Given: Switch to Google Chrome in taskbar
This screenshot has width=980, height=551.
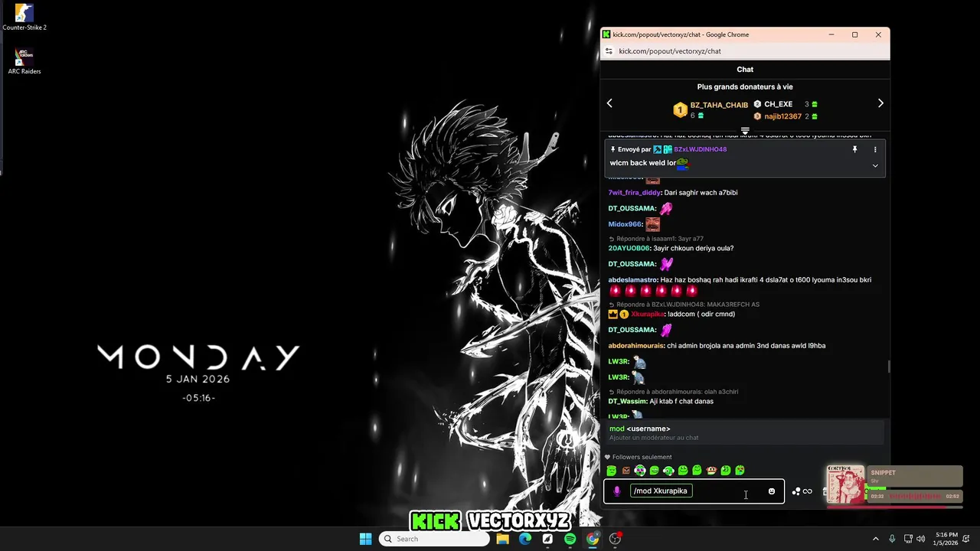Looking at the screenshot, I should pos(593,539).
